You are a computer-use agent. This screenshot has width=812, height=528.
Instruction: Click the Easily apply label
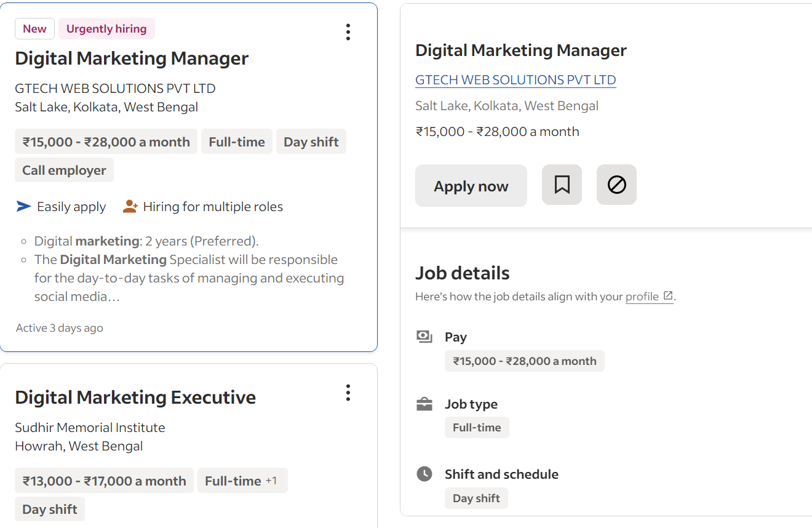click(71, 207)
